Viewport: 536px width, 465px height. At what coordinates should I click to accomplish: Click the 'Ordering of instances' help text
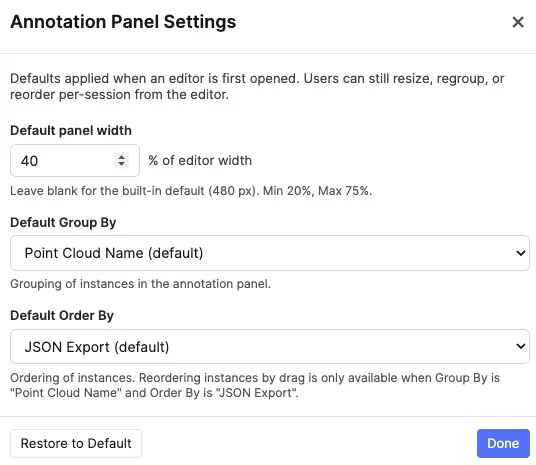click(255, 385)
